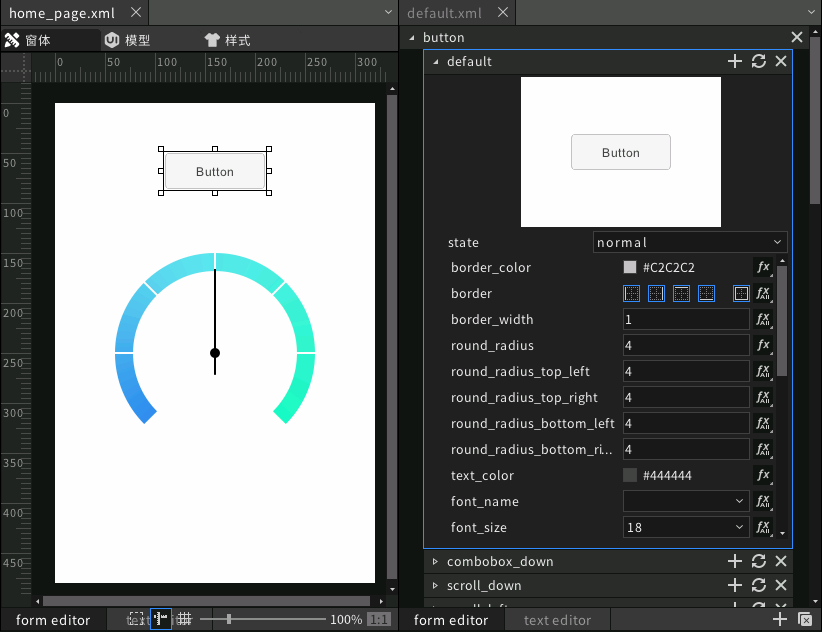Screen dimensions: 822x632
Task: Open the font_name dropdown
Action: [685, 501]
